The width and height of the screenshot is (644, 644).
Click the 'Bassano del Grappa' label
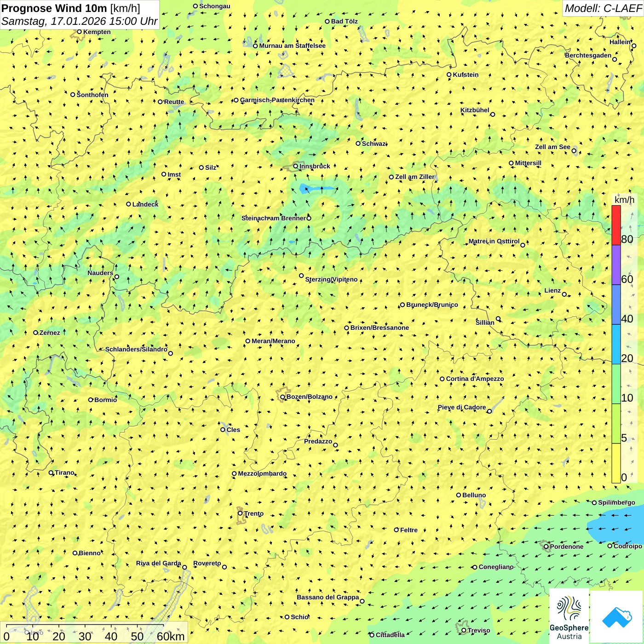(328, 597)
